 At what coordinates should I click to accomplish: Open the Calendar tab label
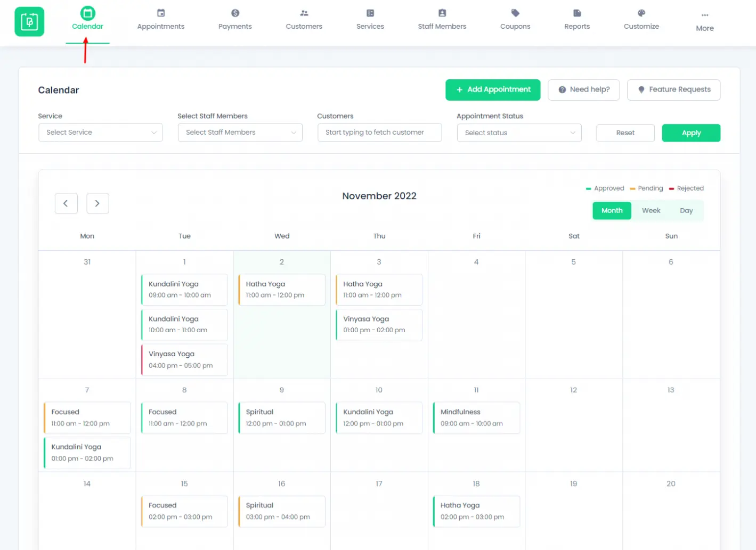click(87, 26)
